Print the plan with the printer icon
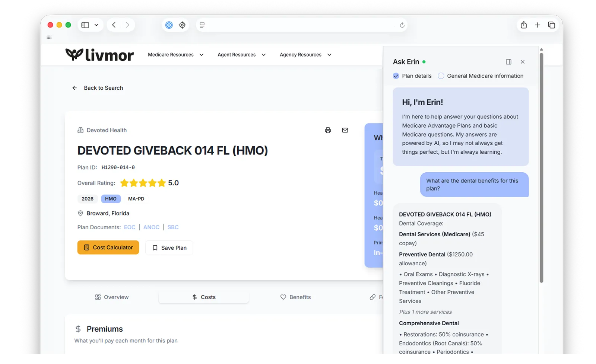This screenshot has width=596, height=364. click(328, 130)
